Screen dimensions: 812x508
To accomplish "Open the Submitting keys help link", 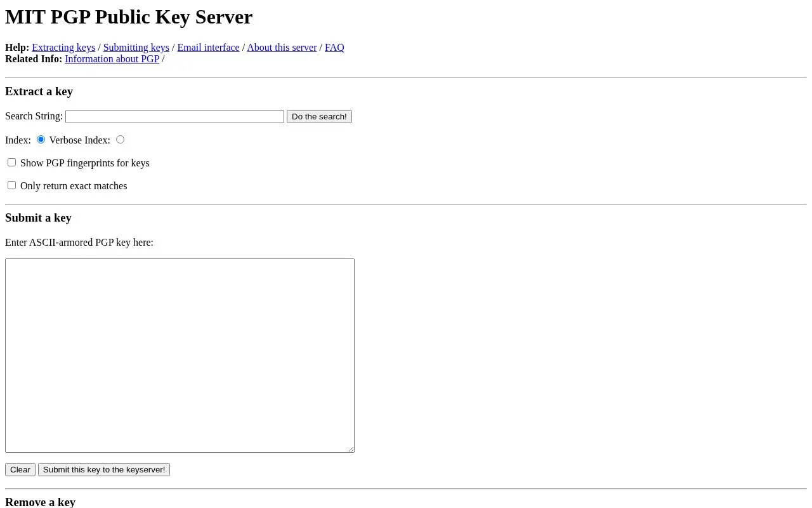I will [x=136, y=48].
